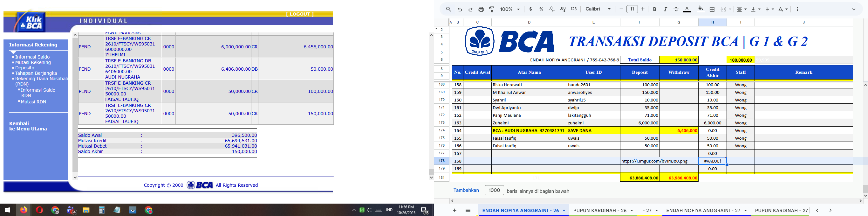
Task: Click the redo arrow in toolbar
Action: 470,9
